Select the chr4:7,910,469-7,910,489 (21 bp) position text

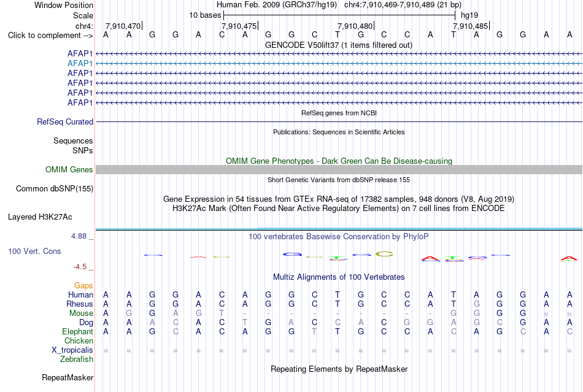(x=403, y=5)
